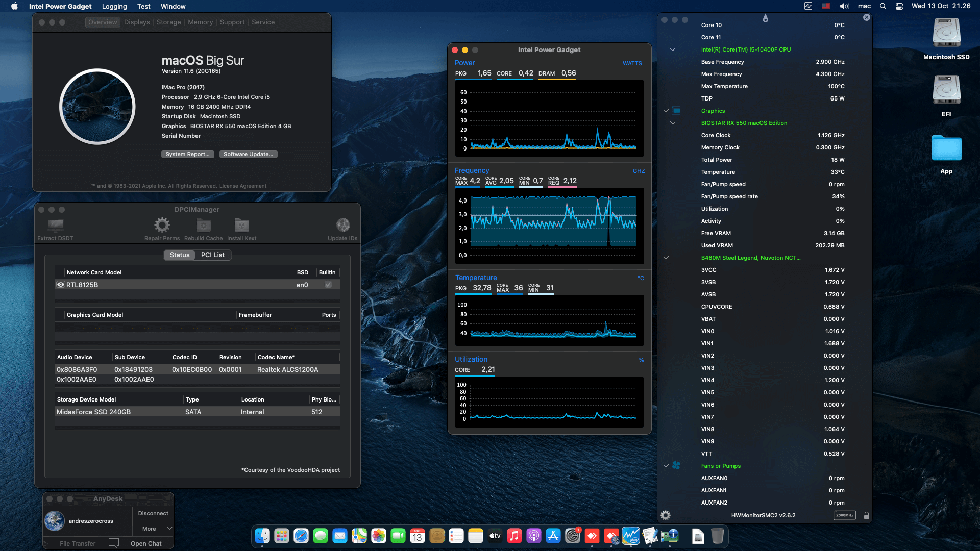Open the License Agreement link
Screen dimensions: 980x551
pos(243,186)
